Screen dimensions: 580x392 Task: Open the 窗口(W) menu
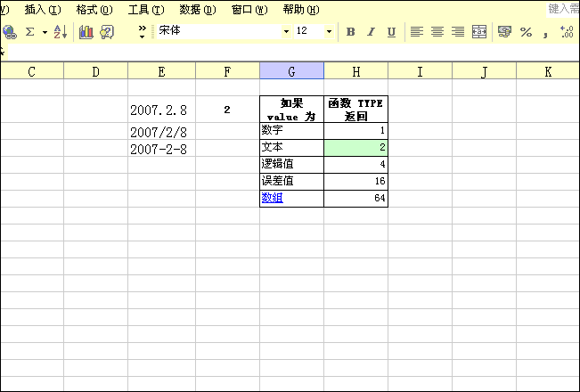click(249, 10)
